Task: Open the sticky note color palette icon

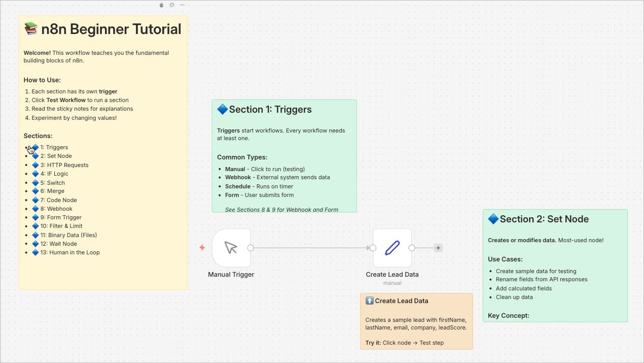Action: (171, 5)
